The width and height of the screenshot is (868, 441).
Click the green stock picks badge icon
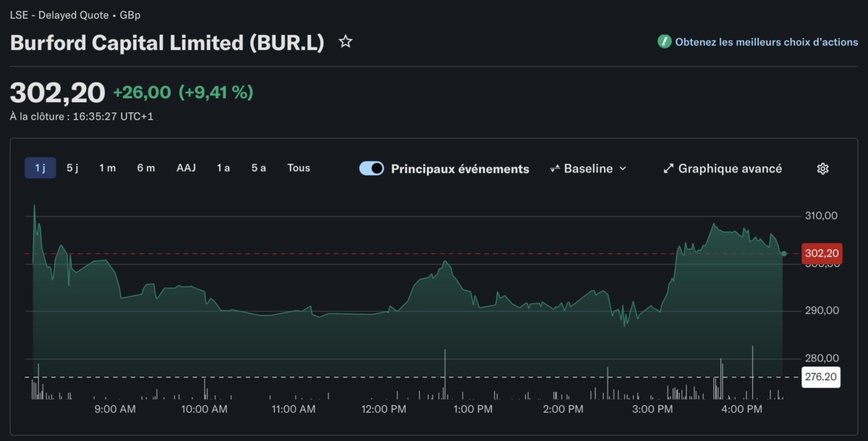[664, 42]
